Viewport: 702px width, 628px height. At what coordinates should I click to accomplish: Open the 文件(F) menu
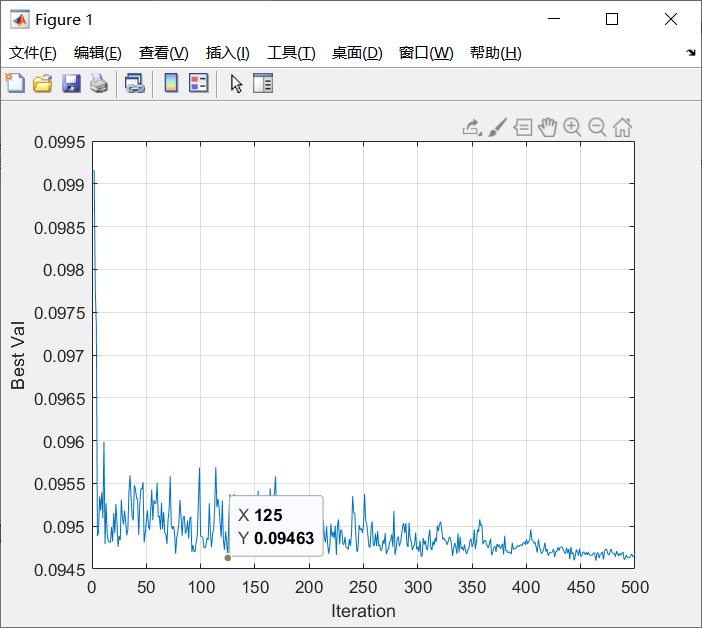(x=33, y=53)
